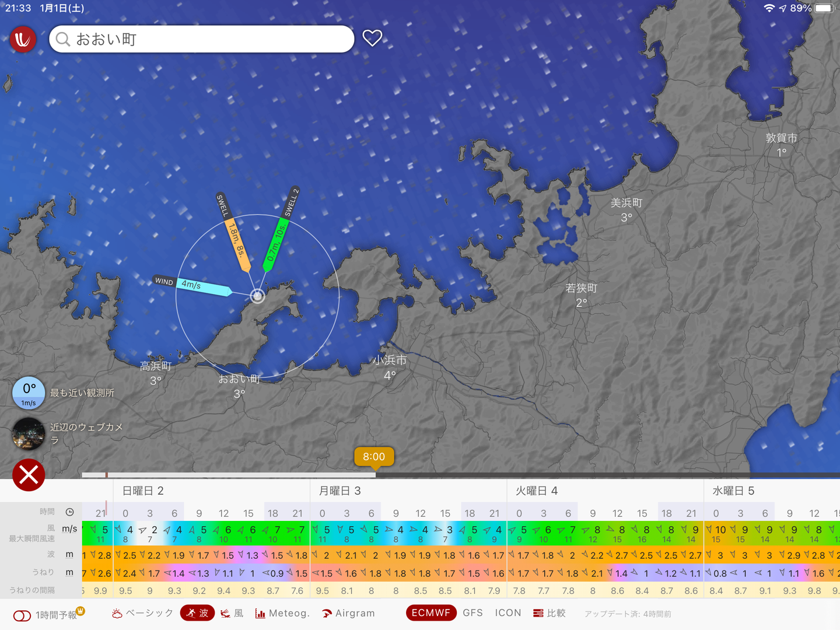Open the Meteog. meteogram view
The image size is (840, 630).
(282, 613)
